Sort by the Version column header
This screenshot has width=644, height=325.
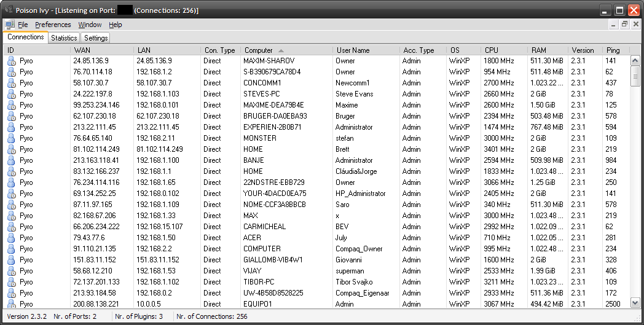click(x=585, y=50)
